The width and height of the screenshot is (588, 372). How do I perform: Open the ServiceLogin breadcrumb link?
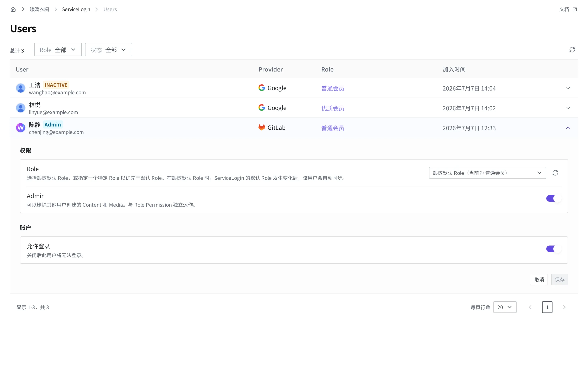76,9
